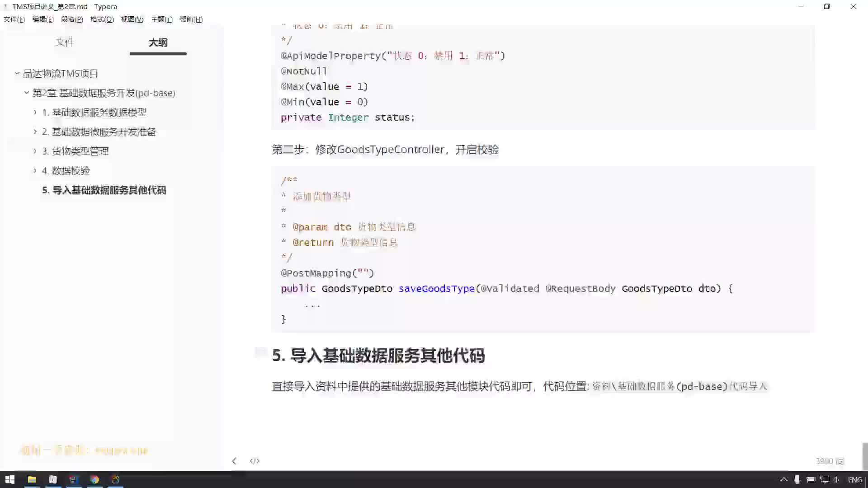This screenshot has height=488, width=868.
Task: Open the Typora app in the taskbar
Action: click(53, 479)
